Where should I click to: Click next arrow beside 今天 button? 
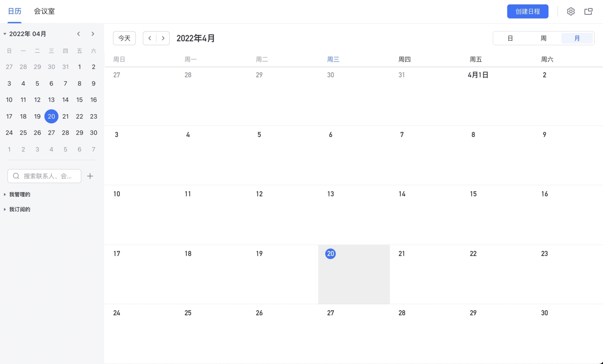(163, 38)
